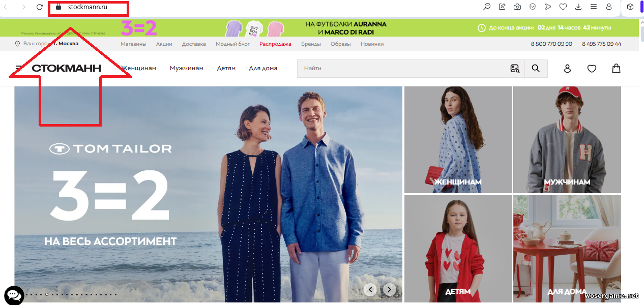Open the Tom Tailor 3=2 hero banner
The height and width of the screenshot is (305, 644).
[x=209, y=194]
